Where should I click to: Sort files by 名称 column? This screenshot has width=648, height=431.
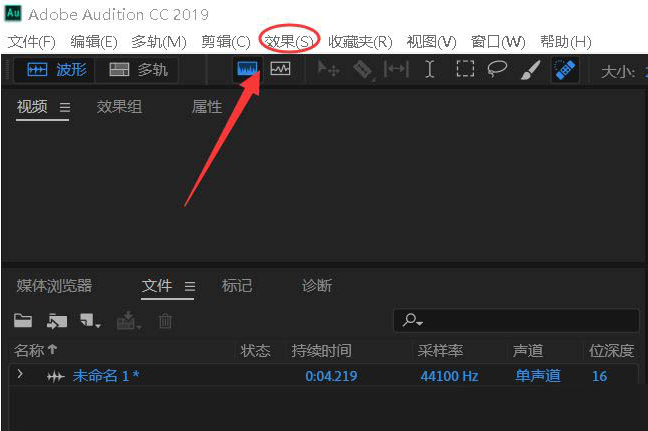pyautogui.click(x=36, y=351)
